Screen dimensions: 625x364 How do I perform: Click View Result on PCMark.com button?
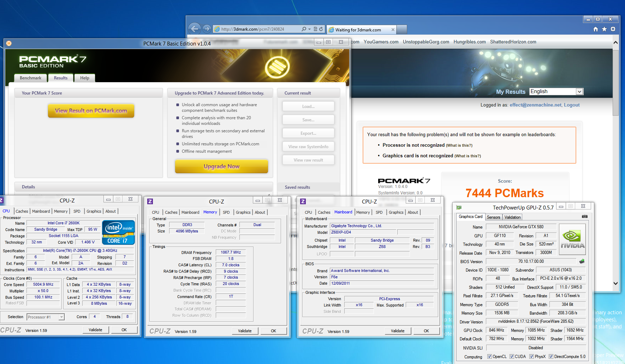[91, 111]
